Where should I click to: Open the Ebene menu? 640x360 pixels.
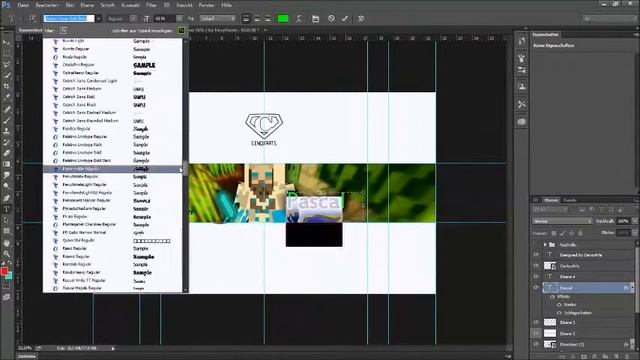click(87, 5)
